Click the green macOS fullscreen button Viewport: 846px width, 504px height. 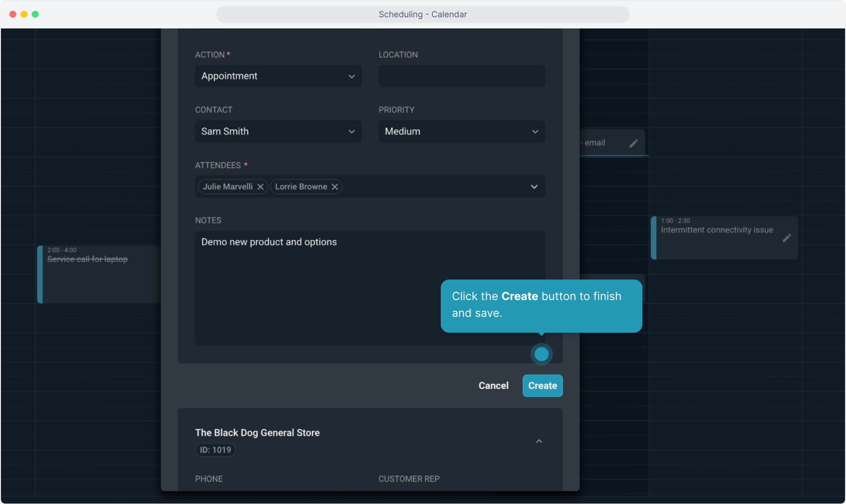pos(35,14)
